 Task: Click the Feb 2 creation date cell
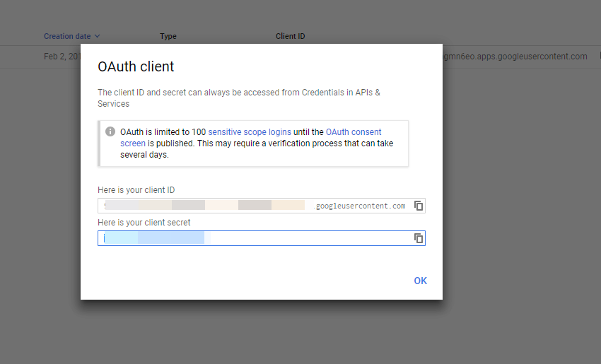(62, 57)
